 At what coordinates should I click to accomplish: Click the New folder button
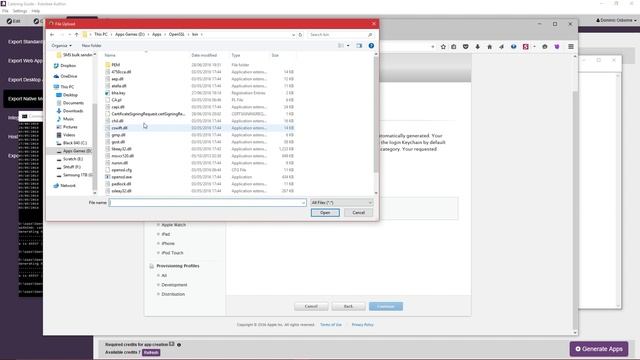91,46
